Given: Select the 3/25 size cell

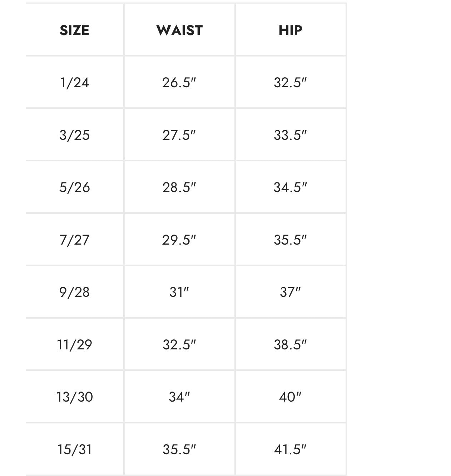Looking at the screenshot, I should point(74,135).
